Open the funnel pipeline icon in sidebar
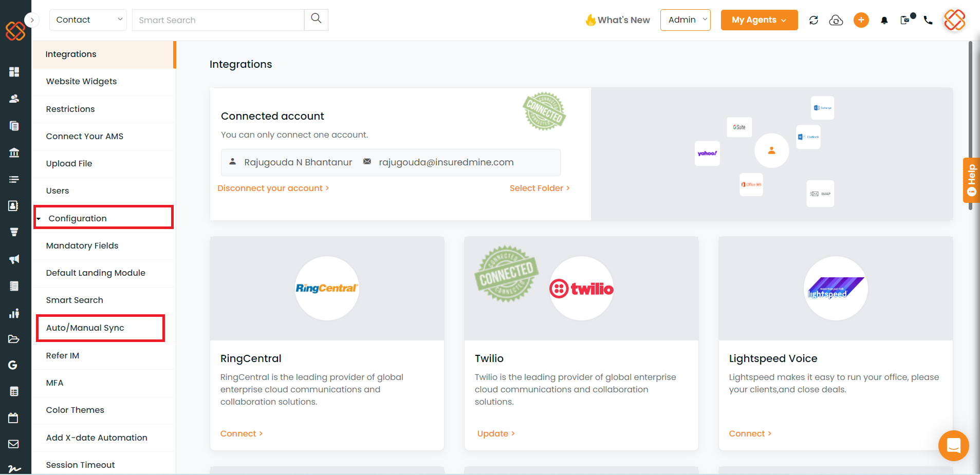 pos(14,232)
